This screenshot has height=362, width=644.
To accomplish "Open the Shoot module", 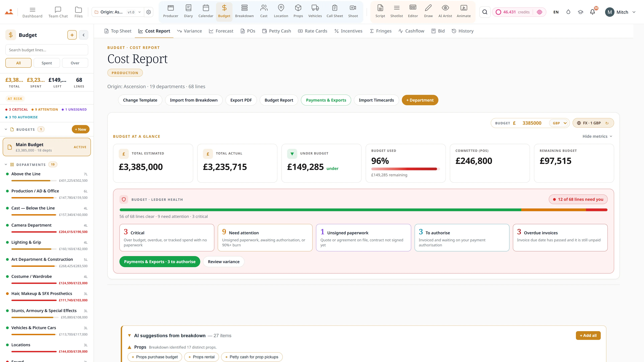I will pyautogui.click(x=353, y=12).
